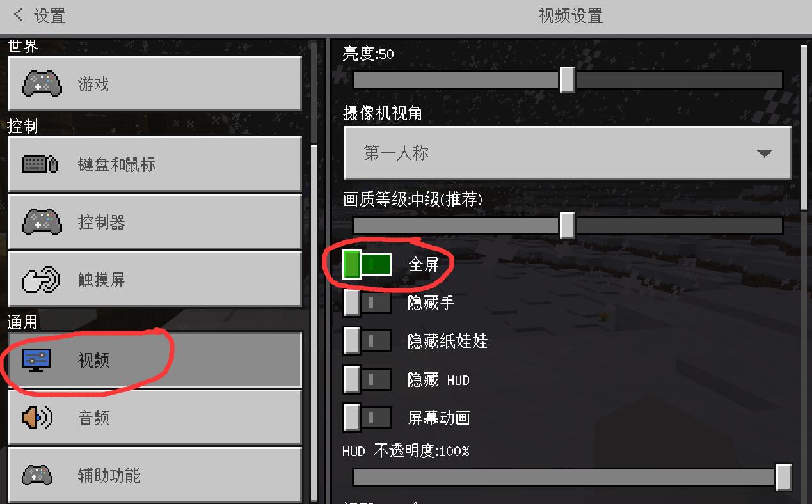Open the touch hand icon for 触摸屏
The image size is (812, 504).
pyautogui.click(x=41, y=280)
